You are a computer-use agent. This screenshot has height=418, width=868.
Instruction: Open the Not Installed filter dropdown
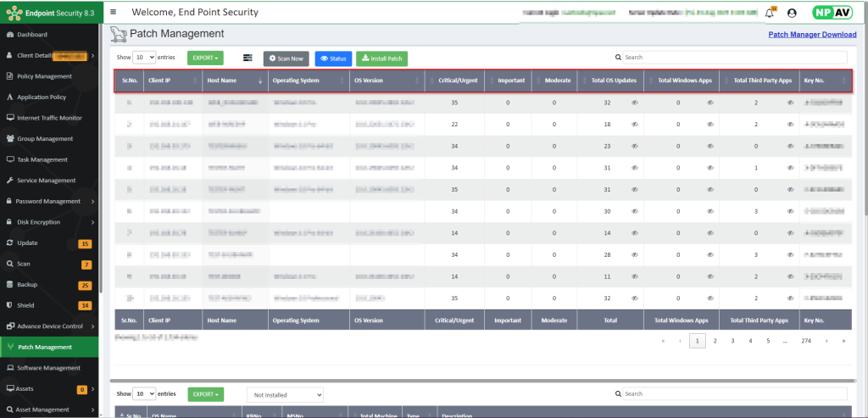pyautogui.click(x=285, y=395)
